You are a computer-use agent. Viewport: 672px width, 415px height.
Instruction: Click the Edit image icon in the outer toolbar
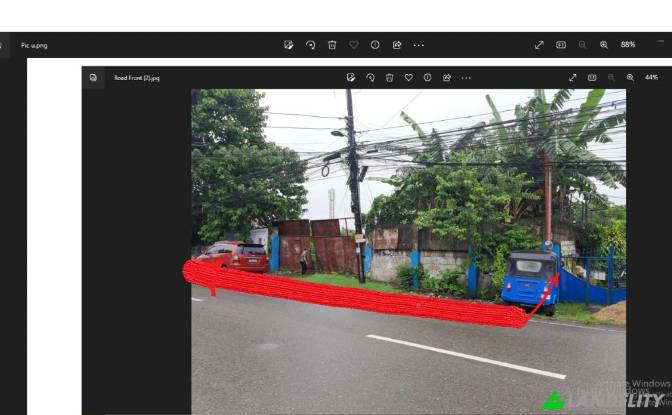point(288,45)
